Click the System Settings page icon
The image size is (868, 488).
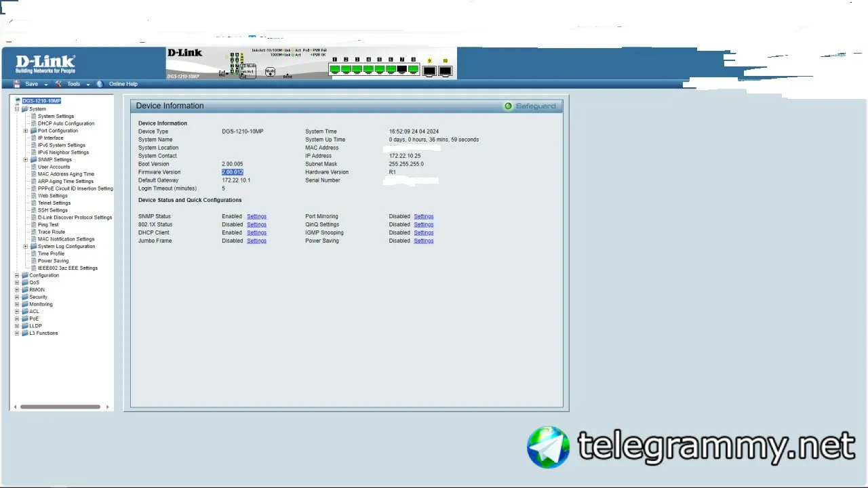(x=33, y=117)
